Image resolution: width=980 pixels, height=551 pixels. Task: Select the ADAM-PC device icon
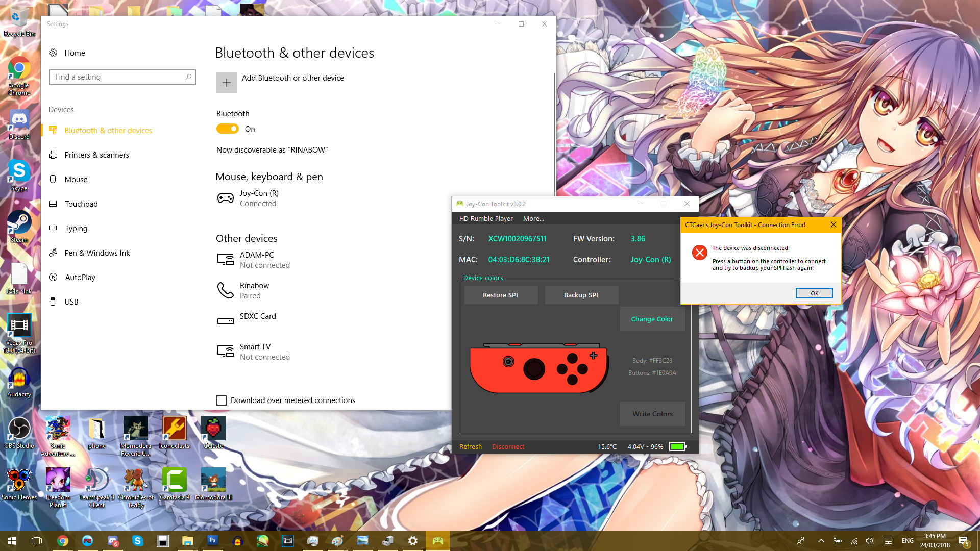click(x=226, y=260)
